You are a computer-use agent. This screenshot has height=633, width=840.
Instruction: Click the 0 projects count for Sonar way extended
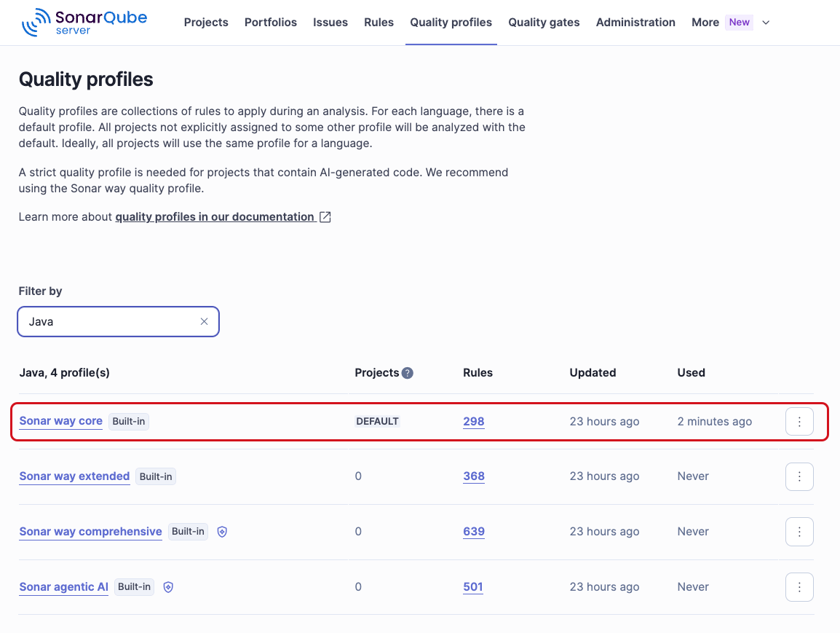click(x=358, y=476)
